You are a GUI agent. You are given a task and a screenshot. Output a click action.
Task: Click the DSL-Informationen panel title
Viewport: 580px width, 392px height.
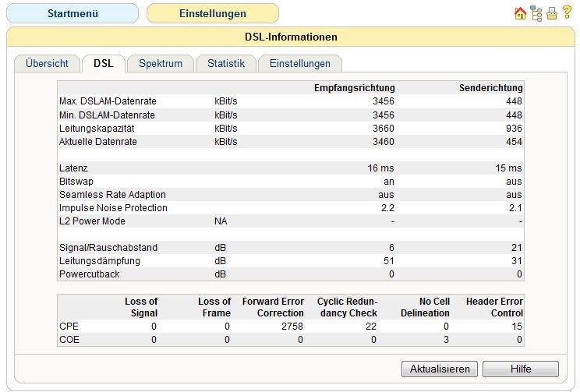coord(291,37)
